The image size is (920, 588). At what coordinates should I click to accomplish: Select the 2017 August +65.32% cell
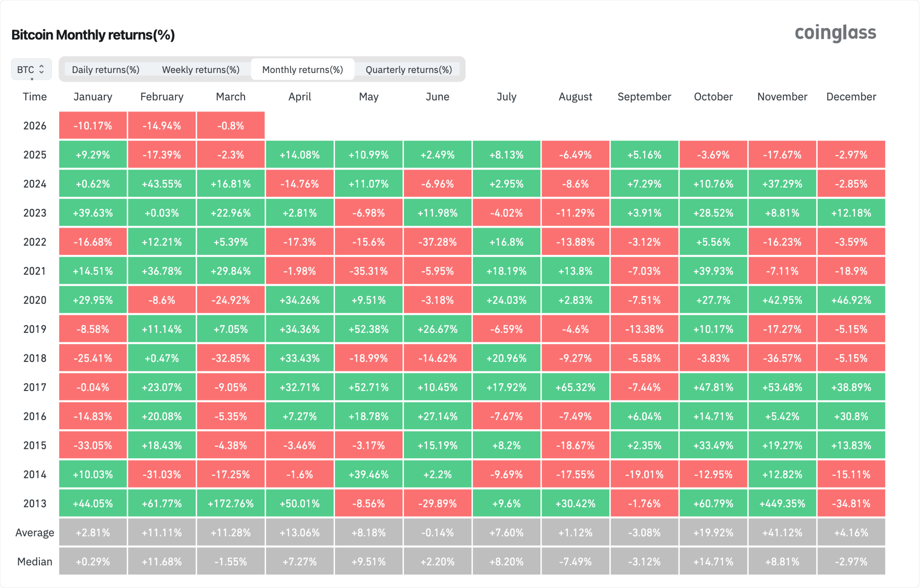pos(575,387)
